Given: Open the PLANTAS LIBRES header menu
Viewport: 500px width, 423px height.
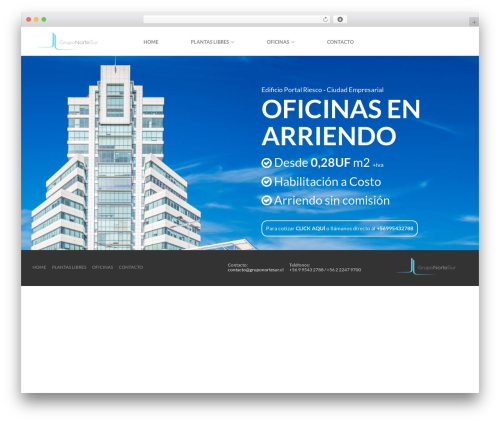Looking at the screenshot, I should coord(210,42).
